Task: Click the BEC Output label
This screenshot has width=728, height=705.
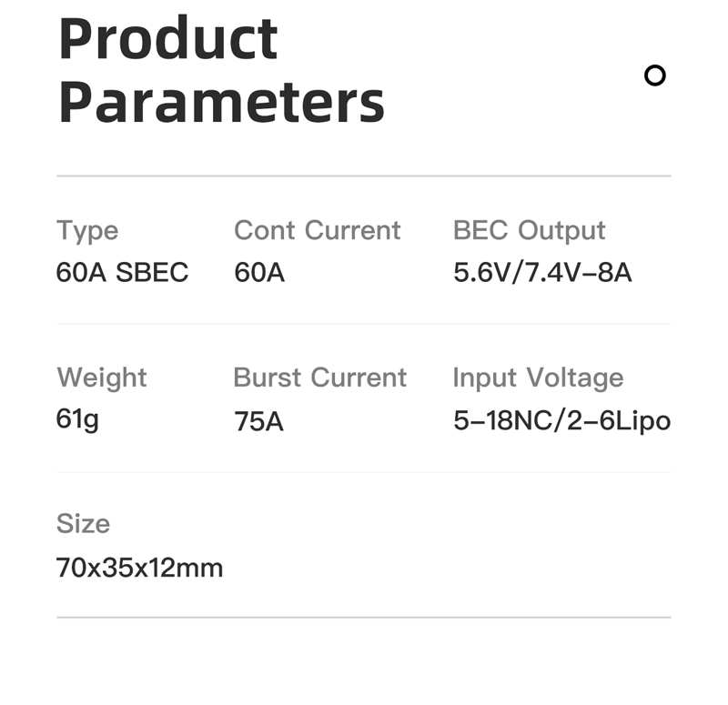Action: pos(529,231)
